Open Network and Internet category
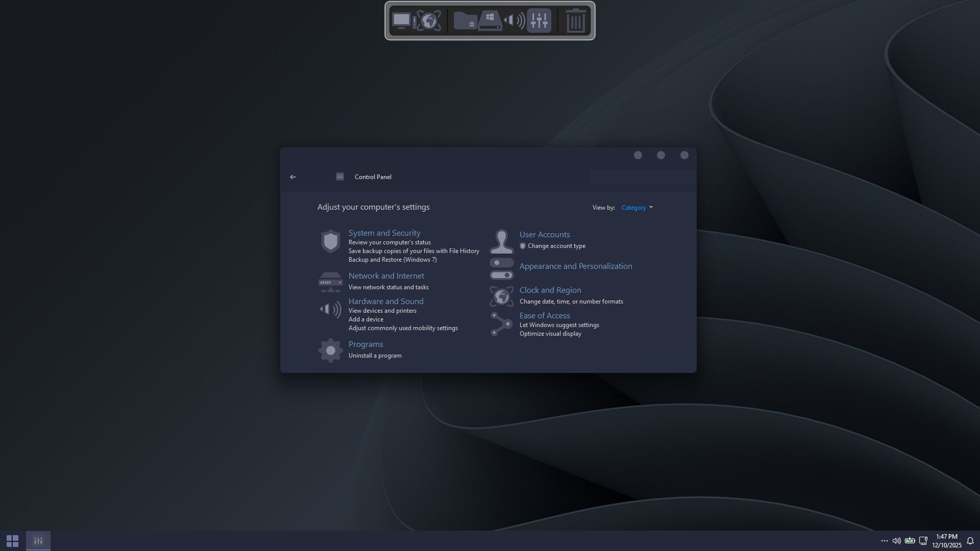Screen dimensions: 980x551 point(386,276)
